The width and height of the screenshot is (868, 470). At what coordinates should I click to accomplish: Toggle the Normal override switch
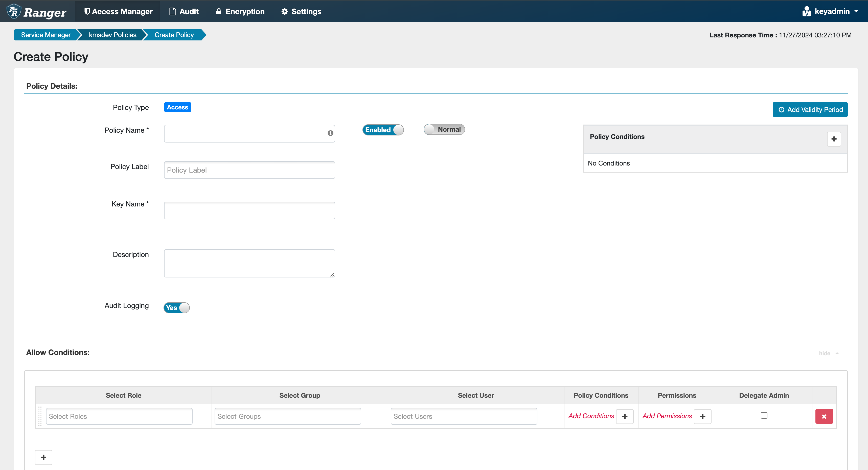click(x=444, y=129)
